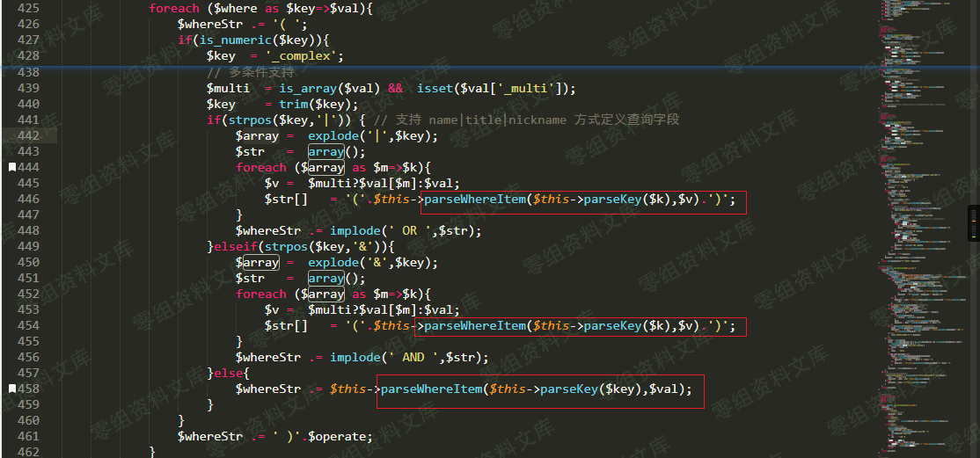Click the bookmark icon on line 458
The width and height of the screenshot is (980, 458).
(11, 389)
